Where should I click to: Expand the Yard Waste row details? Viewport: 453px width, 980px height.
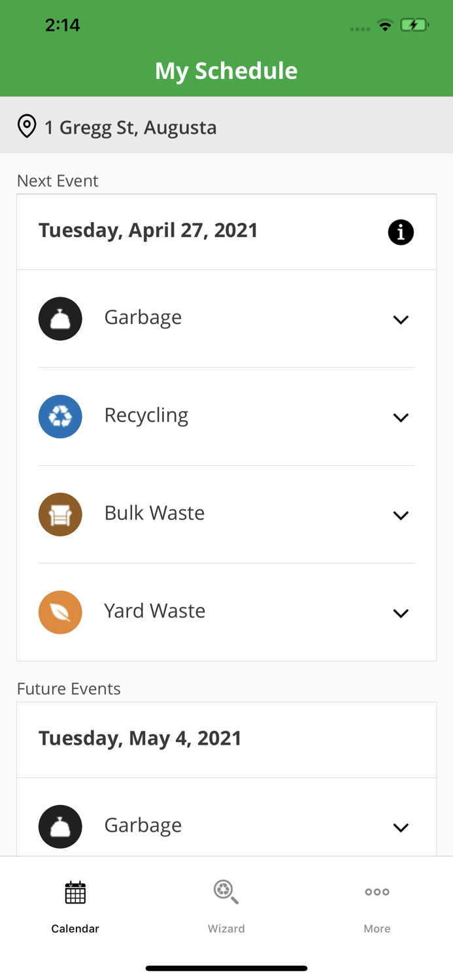pyautogui.click(x=401, y=613)
